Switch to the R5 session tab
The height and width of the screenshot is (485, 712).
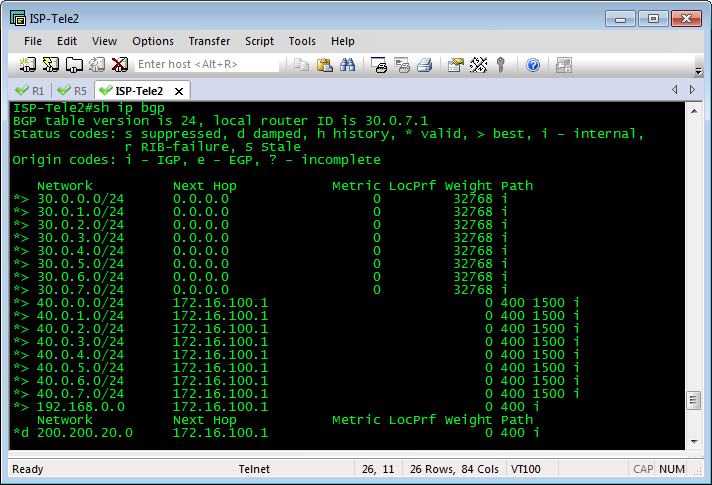[x=73, y=91]
